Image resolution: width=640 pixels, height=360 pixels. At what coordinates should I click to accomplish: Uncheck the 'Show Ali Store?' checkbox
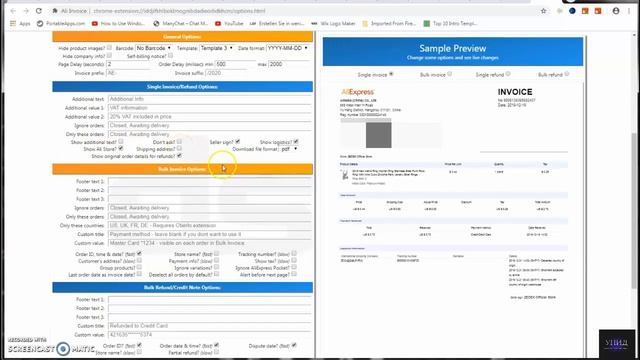pos(121,149)
